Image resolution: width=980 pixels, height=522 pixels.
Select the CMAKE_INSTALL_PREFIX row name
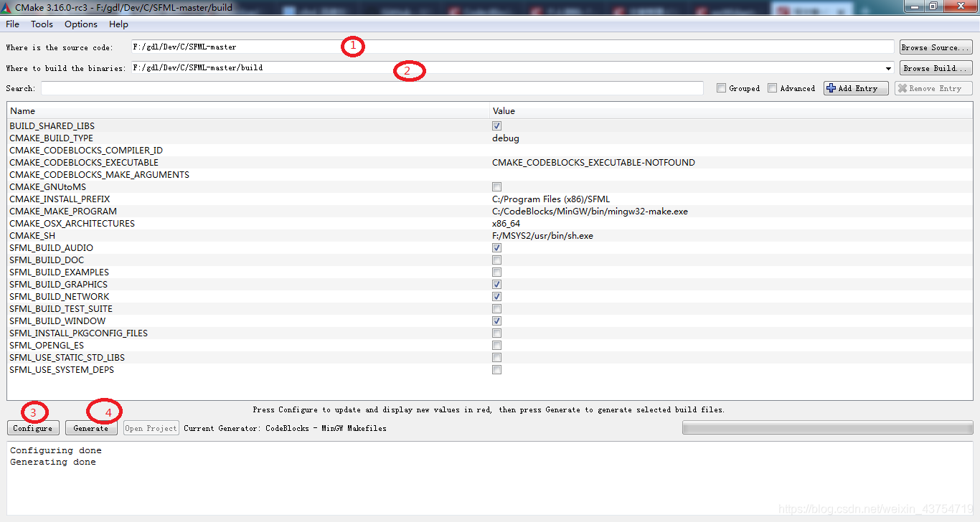coord(60,199)
